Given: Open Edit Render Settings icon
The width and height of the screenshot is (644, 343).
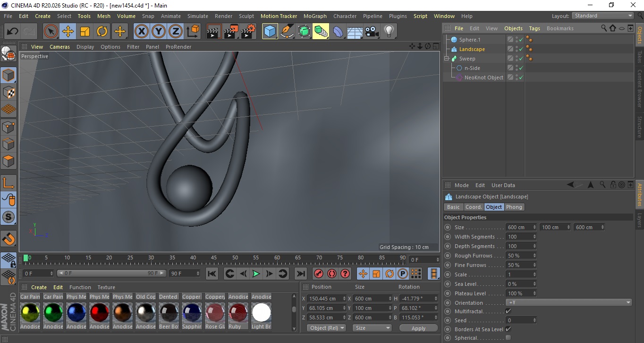Looking at the screenshot, I should tap(248, 32).
